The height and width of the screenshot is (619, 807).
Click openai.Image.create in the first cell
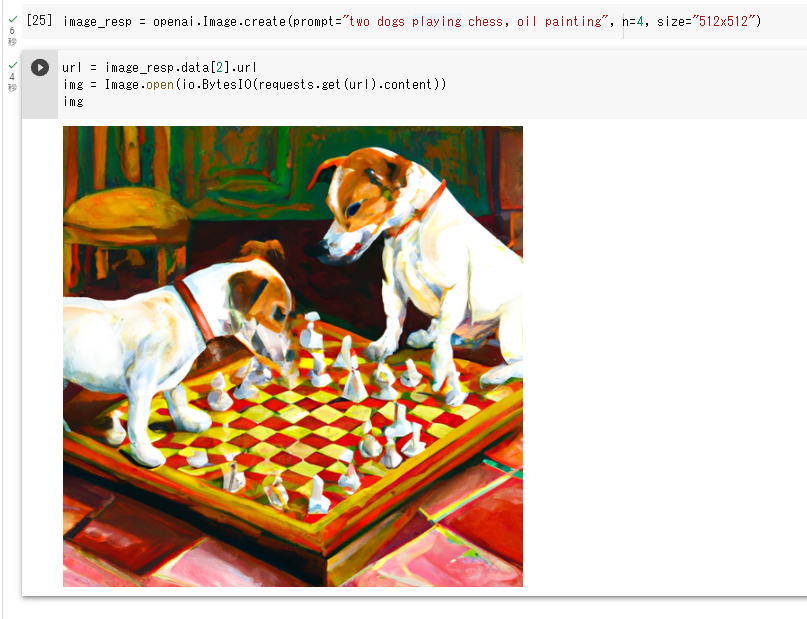pyautogui.click(x=220, y=22)
